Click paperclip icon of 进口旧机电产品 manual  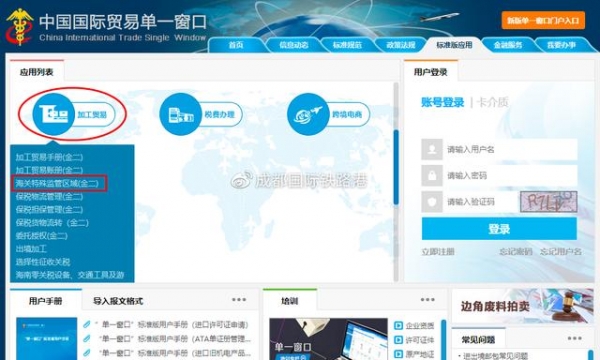pyautogui.click(x=87, y=353)
